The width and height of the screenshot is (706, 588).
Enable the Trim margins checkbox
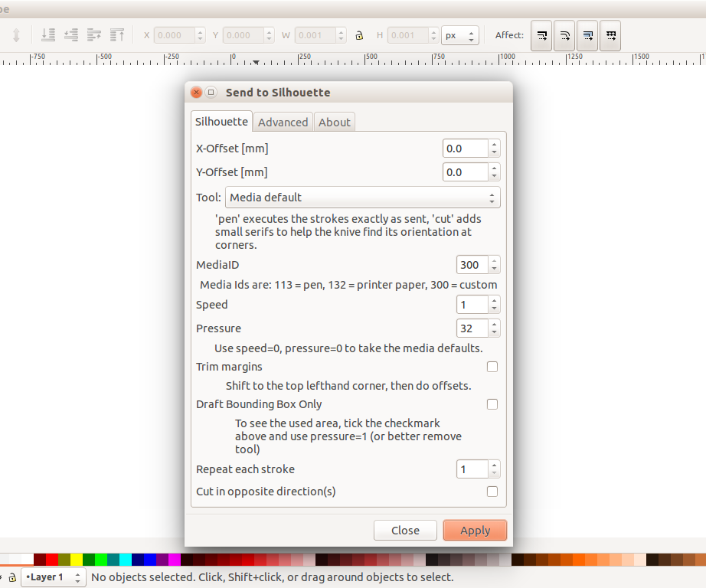click(x=492, y=366)
